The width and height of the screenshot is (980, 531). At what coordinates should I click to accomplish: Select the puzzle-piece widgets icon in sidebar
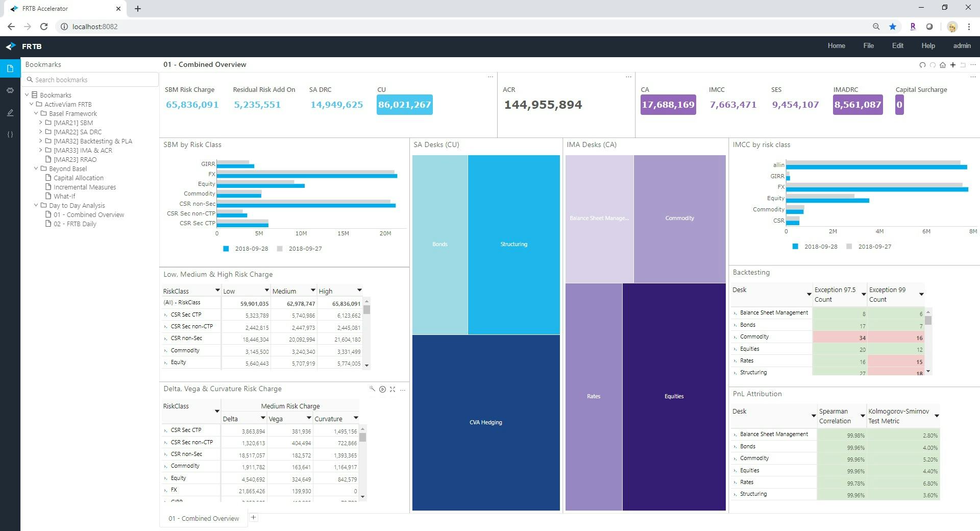(10, 90)
